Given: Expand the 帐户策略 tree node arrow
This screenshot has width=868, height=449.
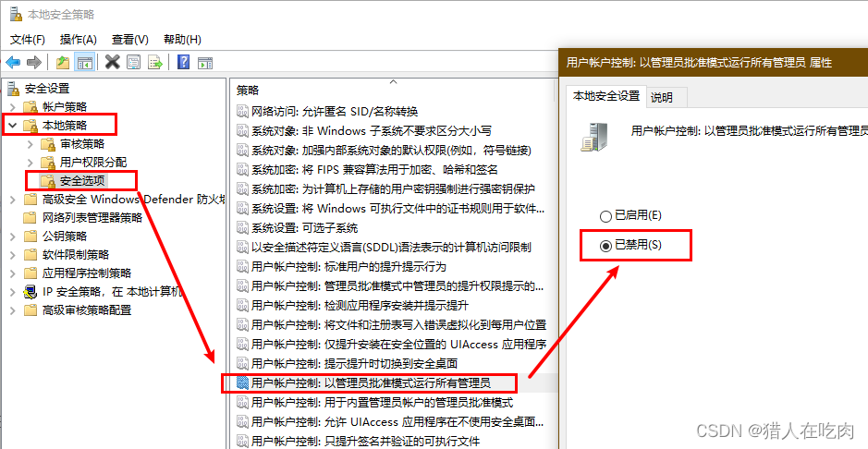Looking at the screenshot, I should [13, 107].
